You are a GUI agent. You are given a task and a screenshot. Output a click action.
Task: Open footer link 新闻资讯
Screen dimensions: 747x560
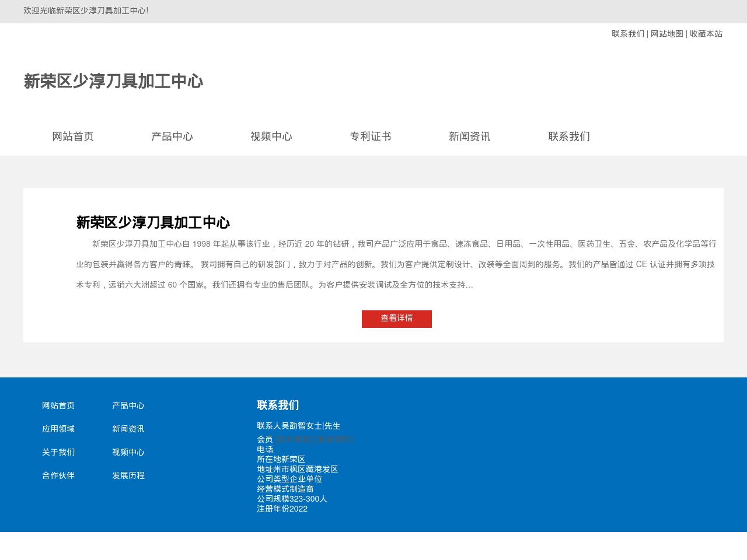click(x=128, y=429)
